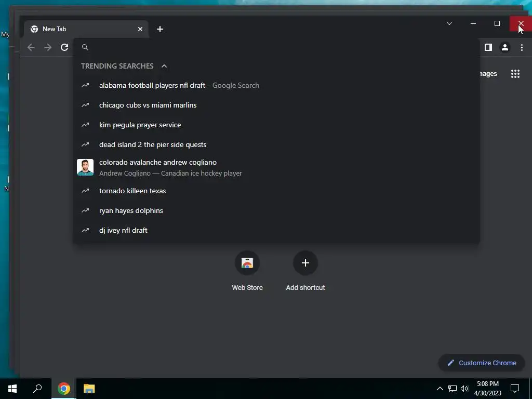Select colorado avalanche andrew cogliano suggestion
The height and width of the screenshot is (399, 532).
276,168
